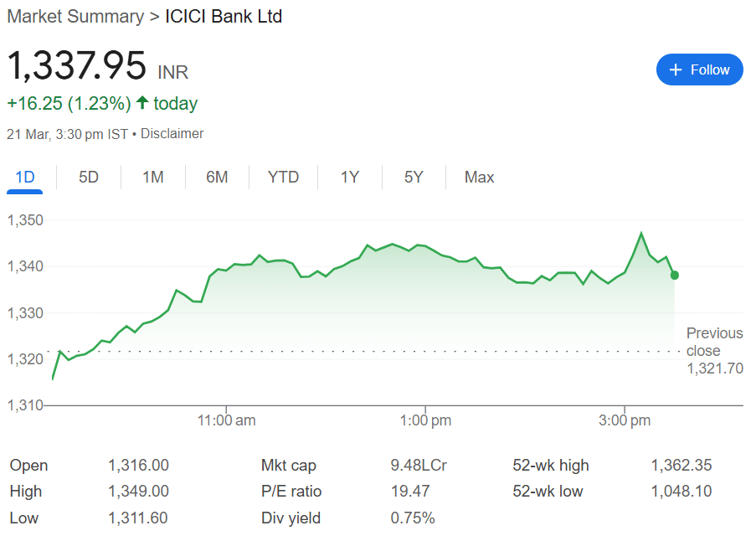Show the 5Y price chart
Screen dimensions: 756x541
click(414, 177)
